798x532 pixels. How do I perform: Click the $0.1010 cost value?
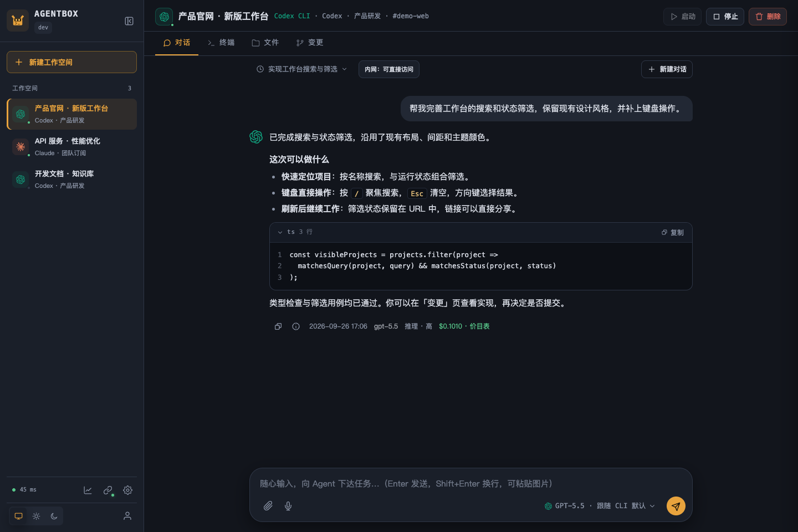(x=451, y=326)
